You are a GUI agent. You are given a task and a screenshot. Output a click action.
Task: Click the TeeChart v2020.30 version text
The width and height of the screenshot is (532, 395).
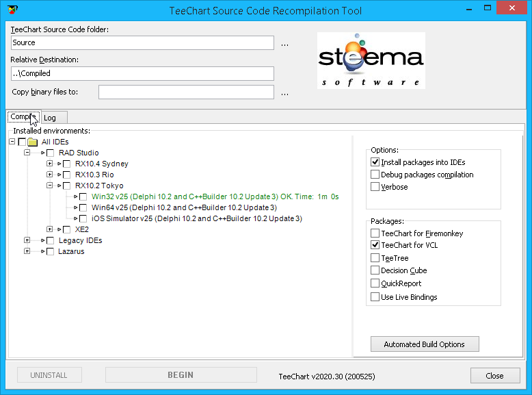(x=327, y=377)
